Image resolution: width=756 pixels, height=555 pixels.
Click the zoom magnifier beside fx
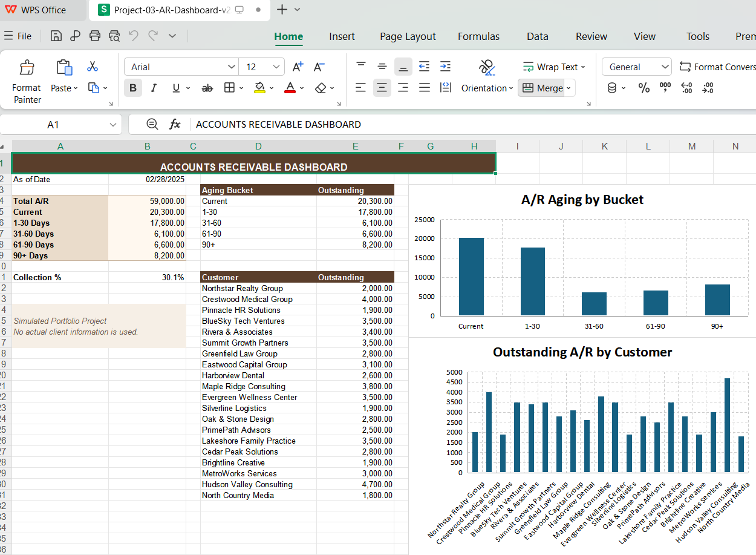152,124
